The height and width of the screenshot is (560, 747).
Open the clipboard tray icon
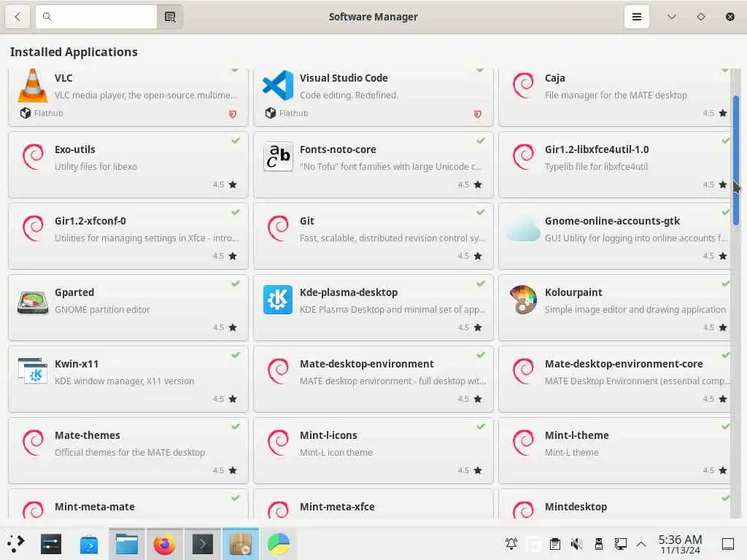(555, 544)
